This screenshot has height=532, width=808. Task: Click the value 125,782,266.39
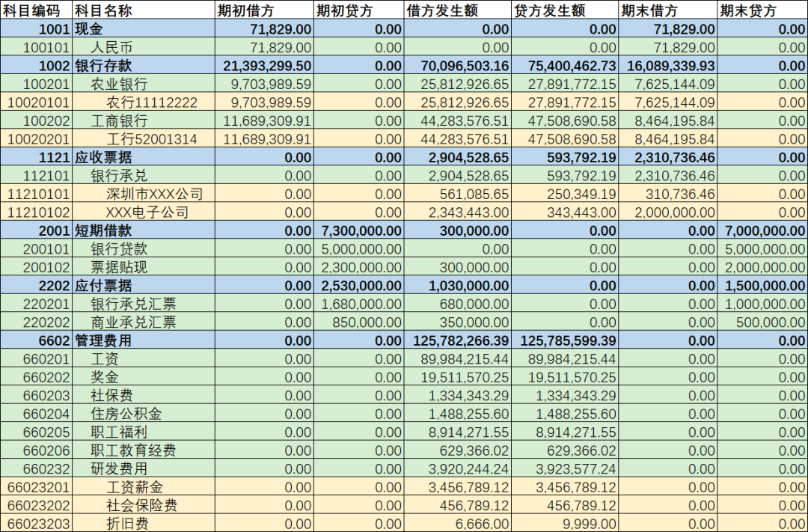[x=458, y=340]
